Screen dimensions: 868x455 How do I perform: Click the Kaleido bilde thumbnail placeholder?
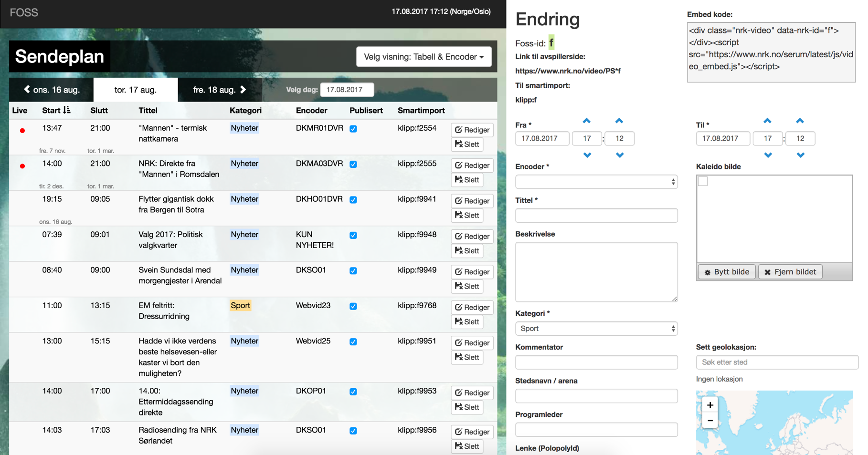point(703,181)
